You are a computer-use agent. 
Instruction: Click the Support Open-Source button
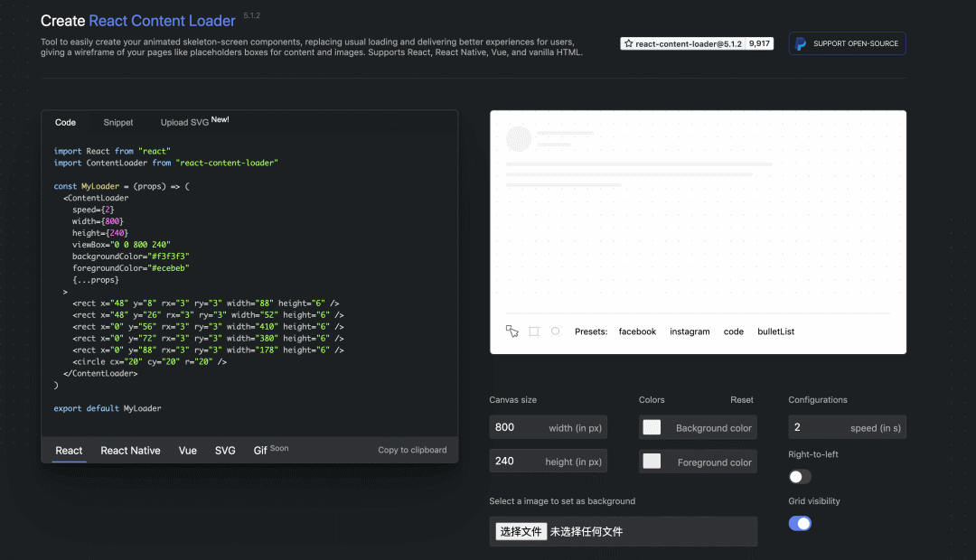847,43
